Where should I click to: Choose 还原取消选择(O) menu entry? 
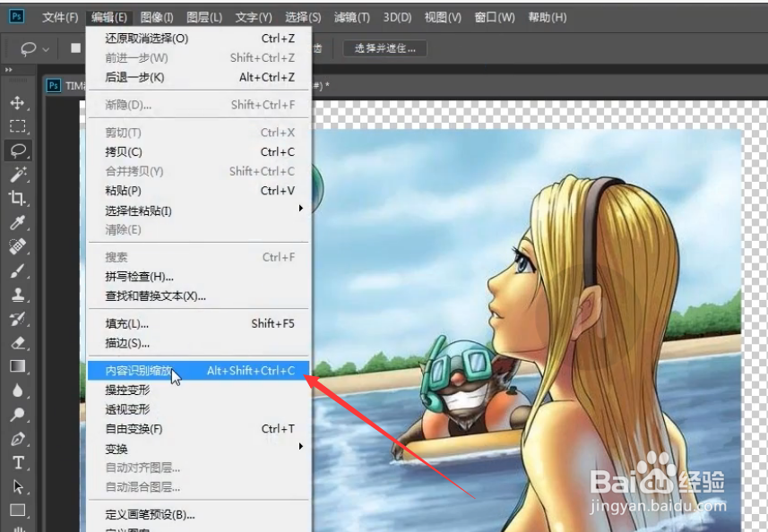pyautogui.click(x=199, y=39)
